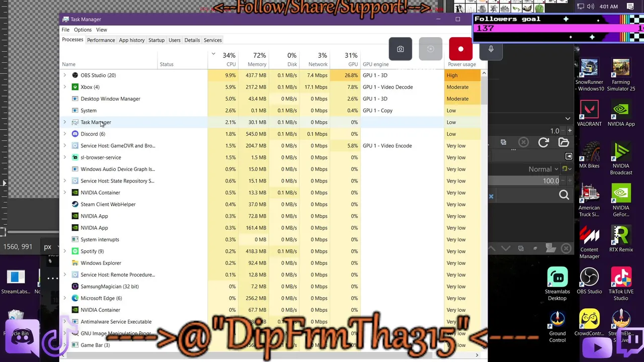Open the OBS Studio desktop shortcut
Viewport: 644px width, 362px height.
589,281
